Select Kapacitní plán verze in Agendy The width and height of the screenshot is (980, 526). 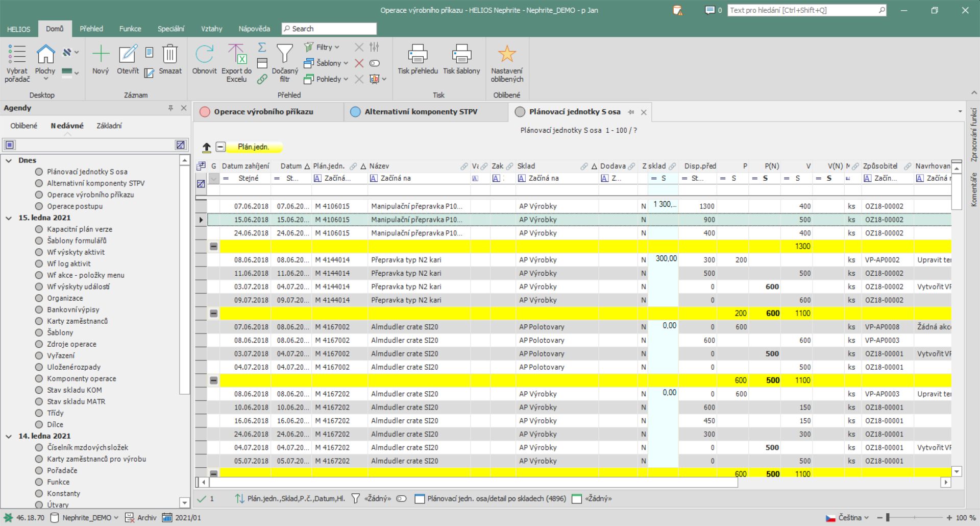coord(80,229)
